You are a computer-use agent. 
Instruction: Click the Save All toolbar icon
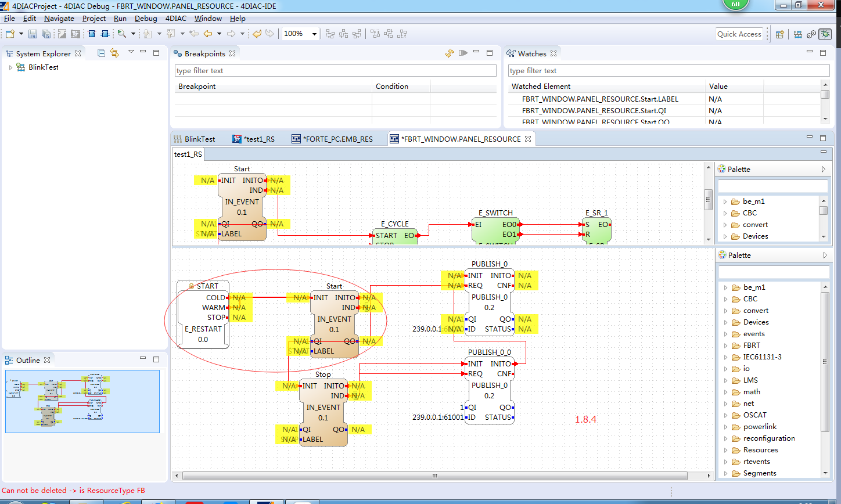(x=45, y=34)
